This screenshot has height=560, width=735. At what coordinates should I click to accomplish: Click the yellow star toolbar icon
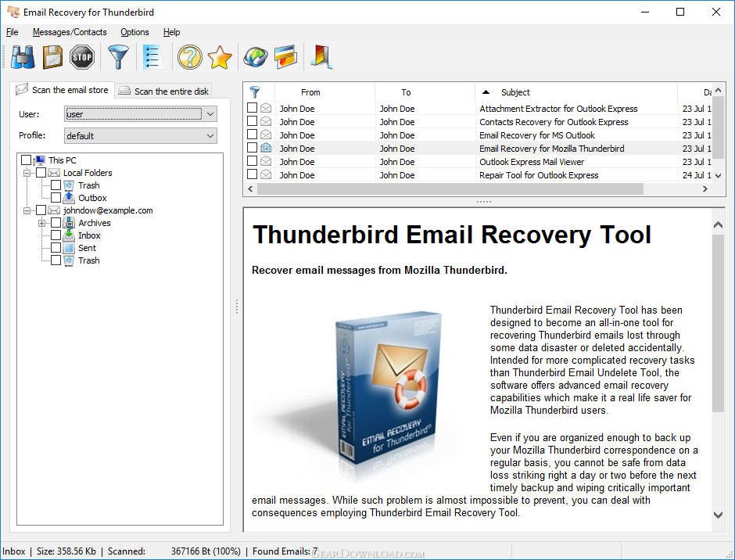220,57
